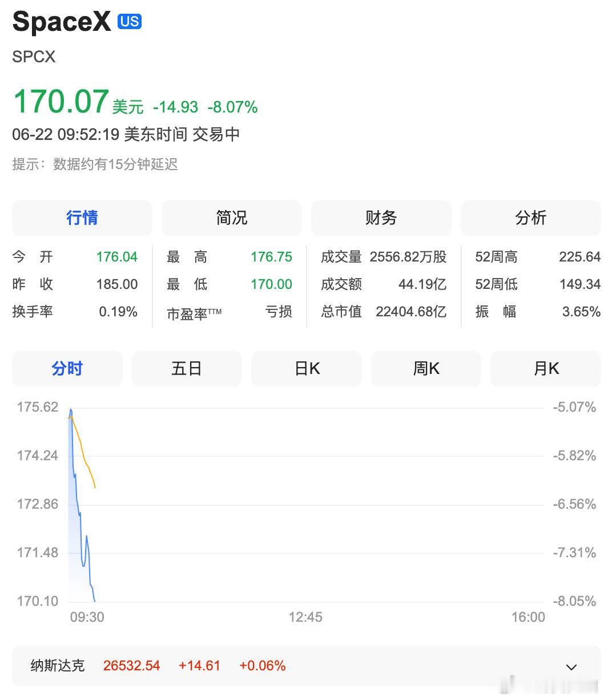
Task: Click the 今开 value 176.04
Action: [x=117, y=257]
